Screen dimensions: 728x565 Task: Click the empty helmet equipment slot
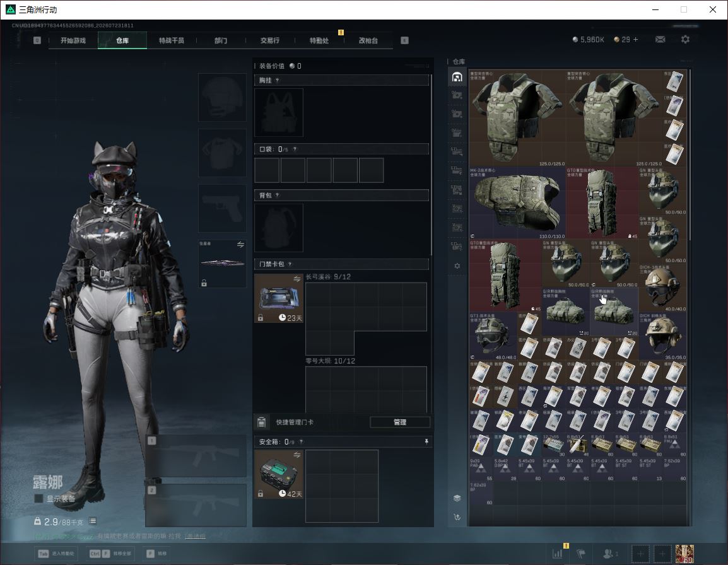point(223,97)
